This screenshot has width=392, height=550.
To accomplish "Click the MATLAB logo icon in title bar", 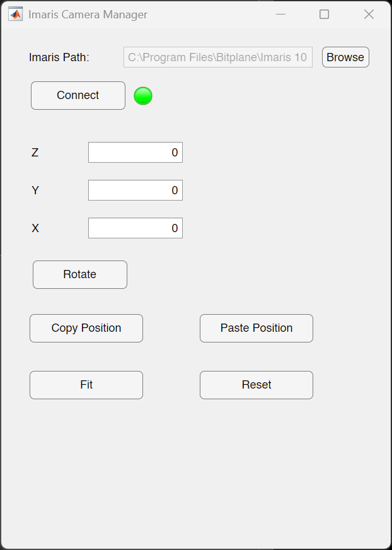I will pyautogui.click(x=15, y=15).
